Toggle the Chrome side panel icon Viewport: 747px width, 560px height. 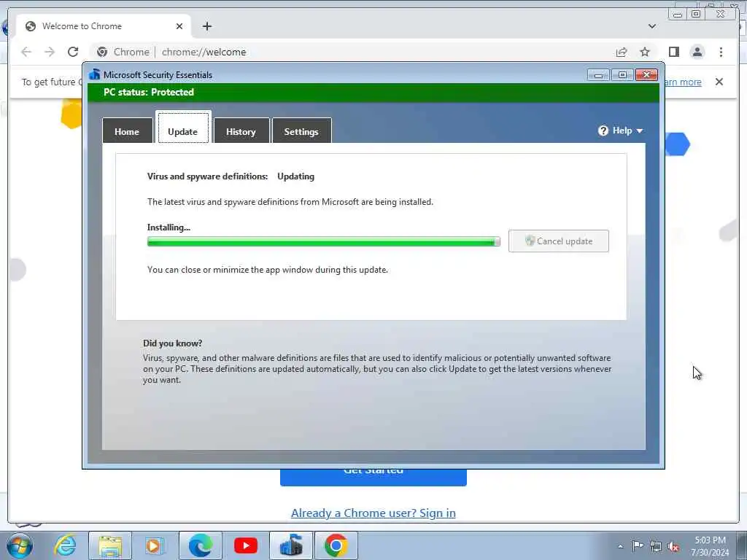click(673, 52)
